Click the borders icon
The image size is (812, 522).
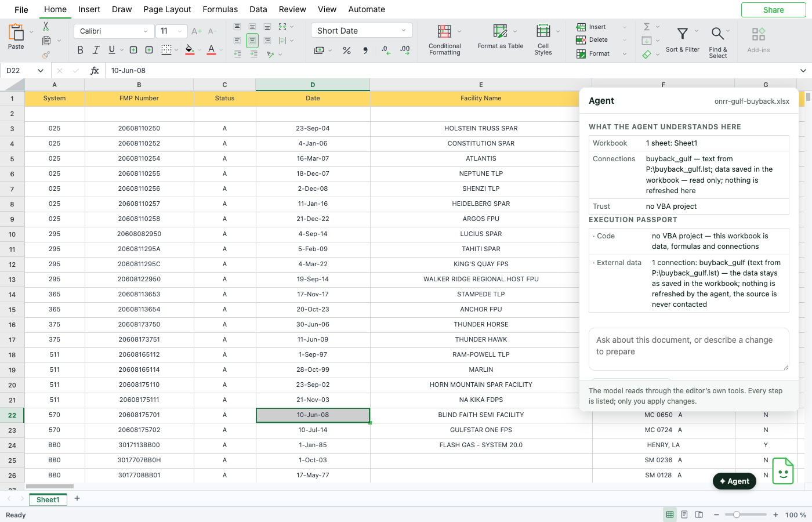(x=166, y=50)
